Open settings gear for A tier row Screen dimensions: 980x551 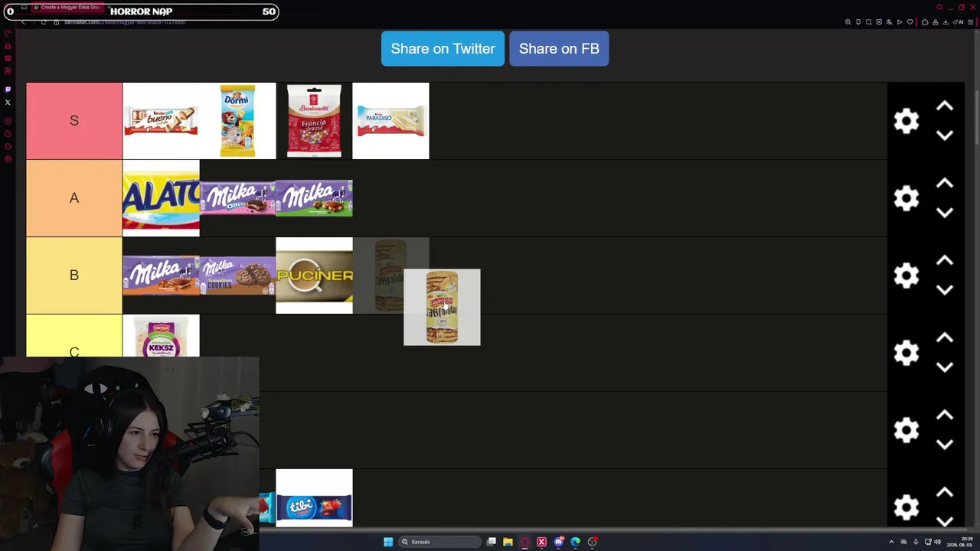coord(906,198)
